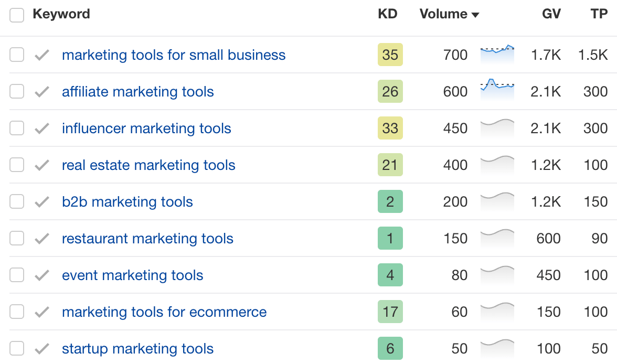Image resolution: width=617 pixels, height=364 pixels.
Task: Check the box for "marketing tools for ecommerce"
Action: [x=16, y=312]
